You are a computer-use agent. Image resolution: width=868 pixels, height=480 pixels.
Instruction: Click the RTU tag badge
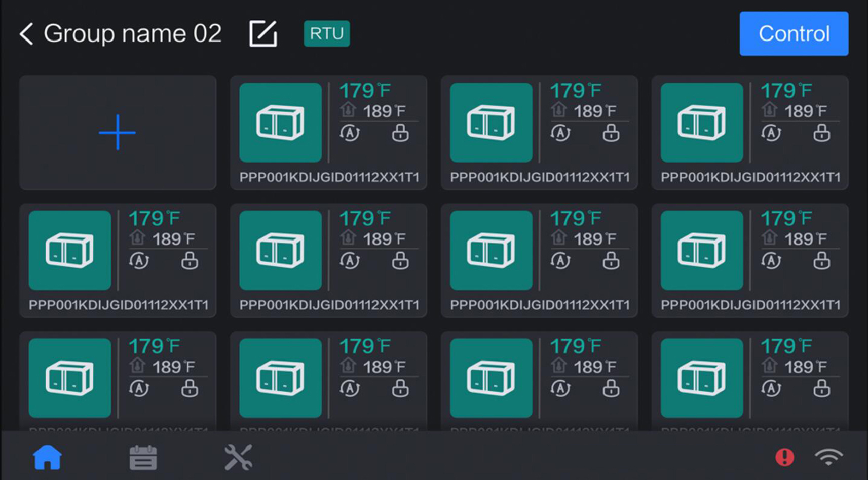[326, 34]
